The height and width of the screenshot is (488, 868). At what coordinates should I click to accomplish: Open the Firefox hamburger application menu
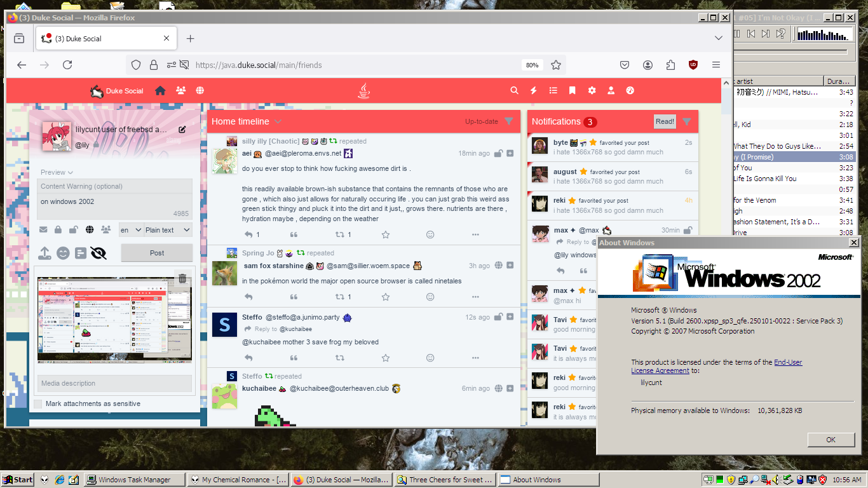(716, 65)
